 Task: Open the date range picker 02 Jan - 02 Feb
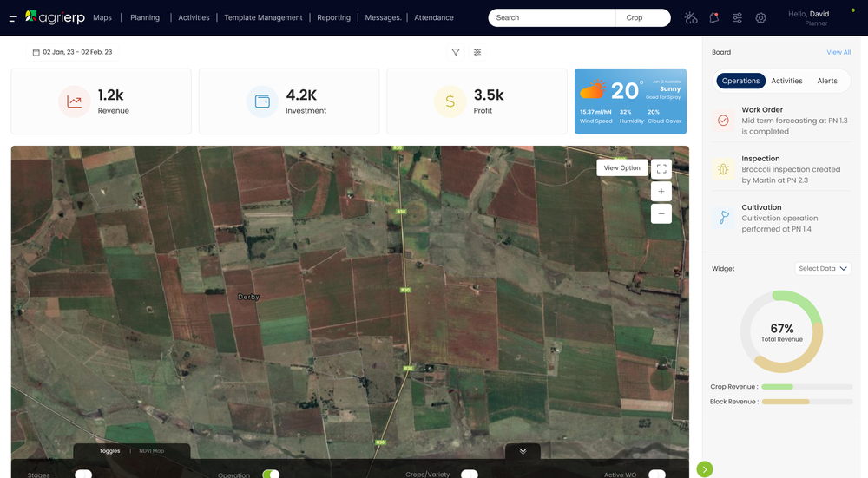coord(73,52)
